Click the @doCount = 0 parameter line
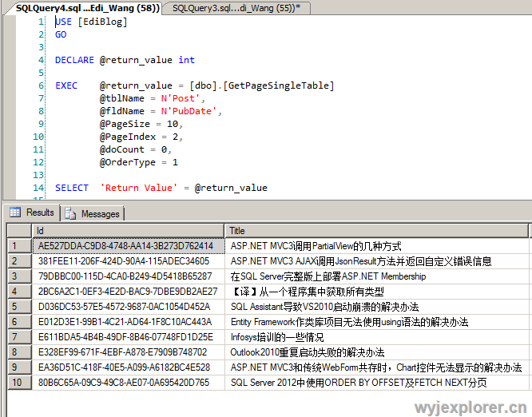532x417 pixels. point(136,149)
